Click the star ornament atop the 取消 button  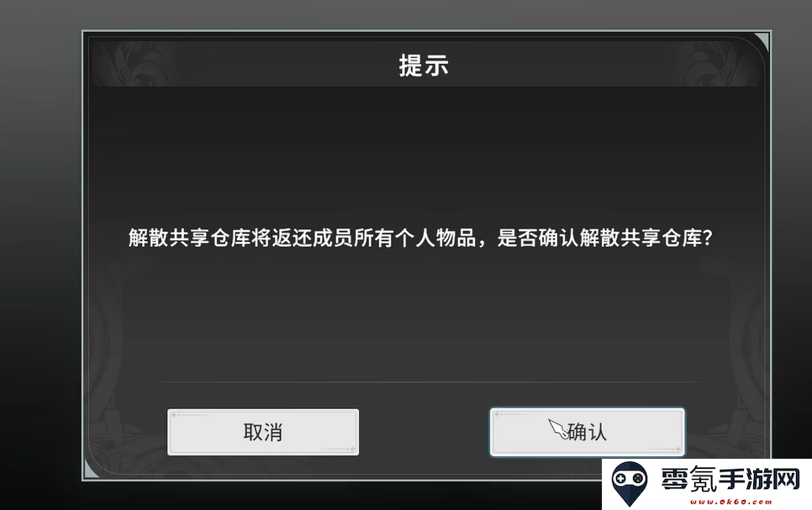(x=174, y=415)
